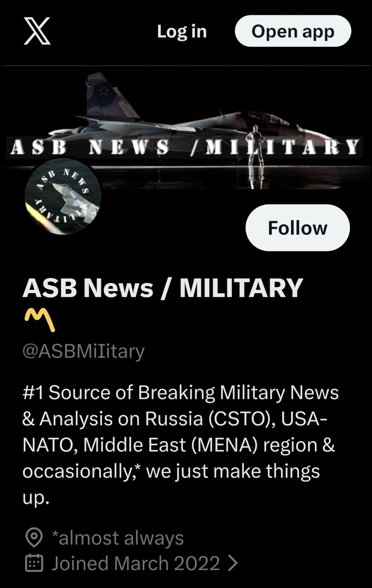Open the Joined March 2022 info
The image size is (372, 588).
tap(135, 563)
